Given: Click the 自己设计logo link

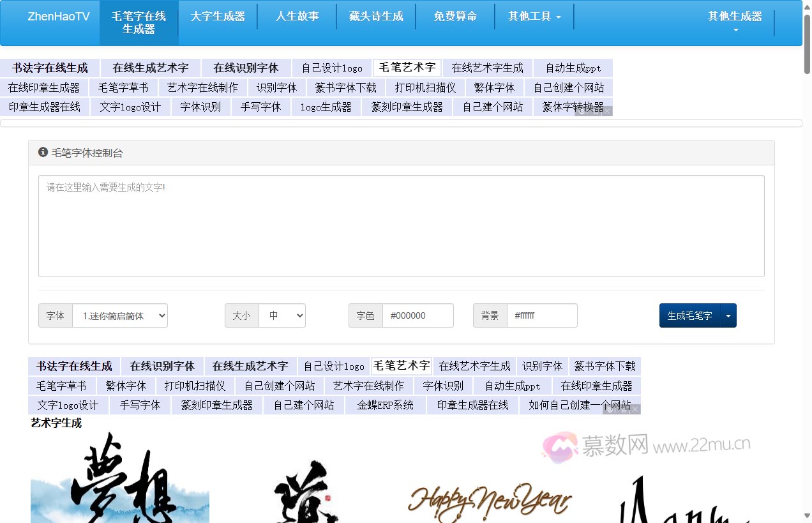Looking at the screenshot, I should pos(332,68).
